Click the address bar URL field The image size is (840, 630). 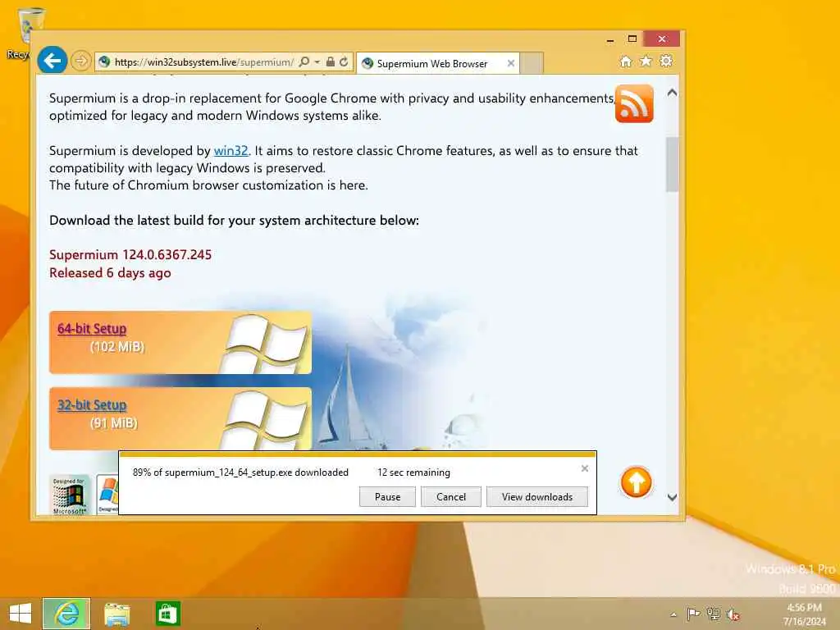click(x=203, y=62)
